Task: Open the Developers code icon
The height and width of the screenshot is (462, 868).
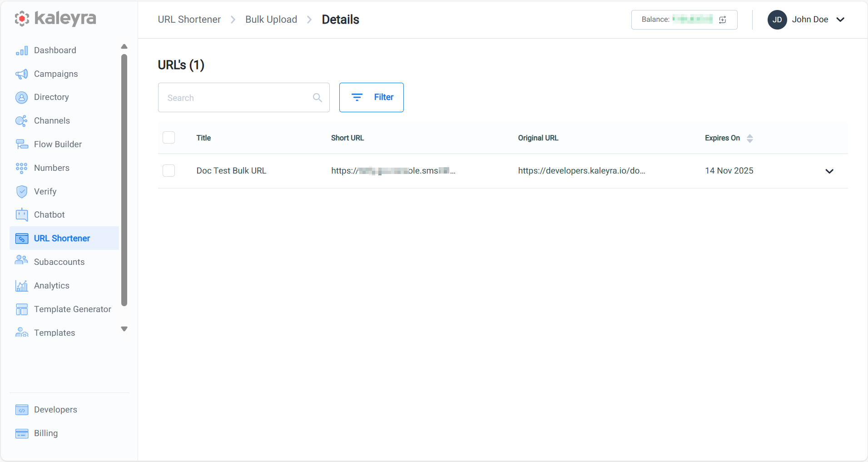Action: coord(22,410)
